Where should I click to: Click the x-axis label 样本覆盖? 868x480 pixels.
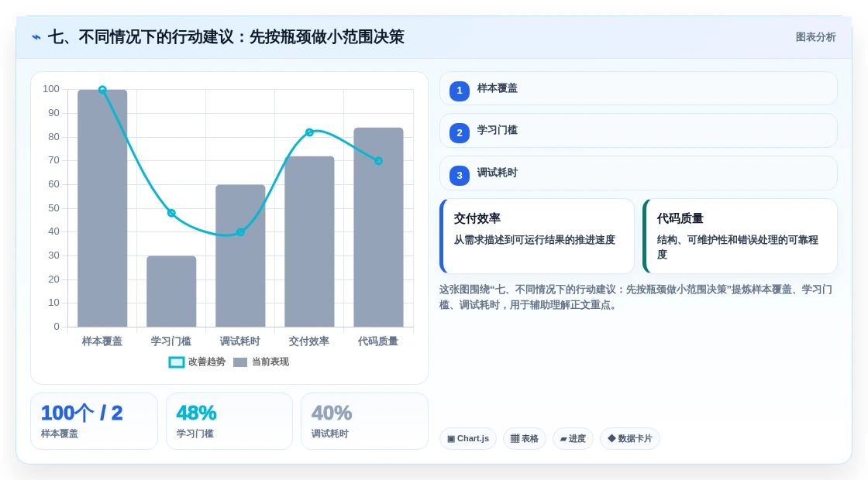click(102, 341)
